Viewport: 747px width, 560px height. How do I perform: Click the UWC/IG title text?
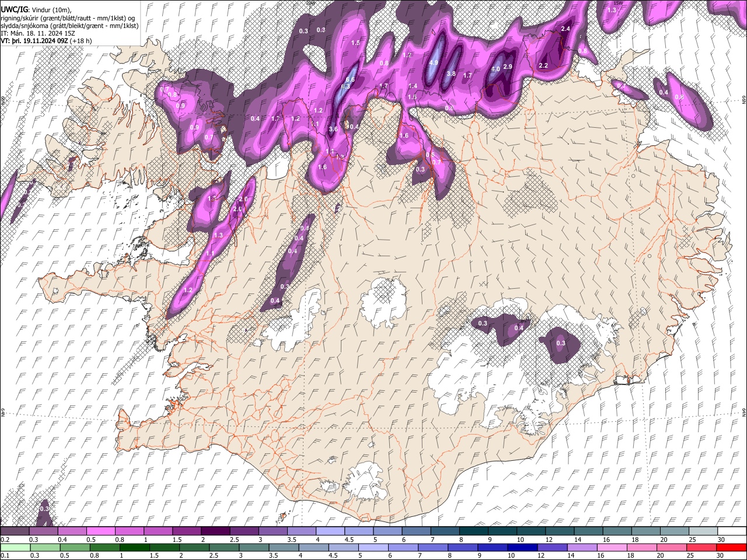tap(14, 10)
